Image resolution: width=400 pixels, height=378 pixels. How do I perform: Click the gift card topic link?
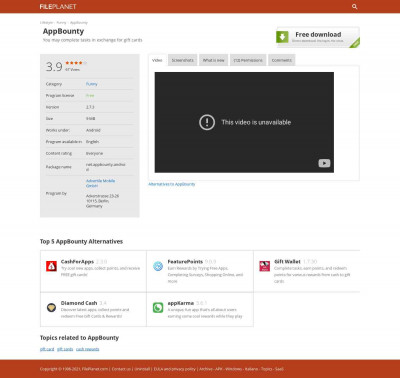point(47,349)
